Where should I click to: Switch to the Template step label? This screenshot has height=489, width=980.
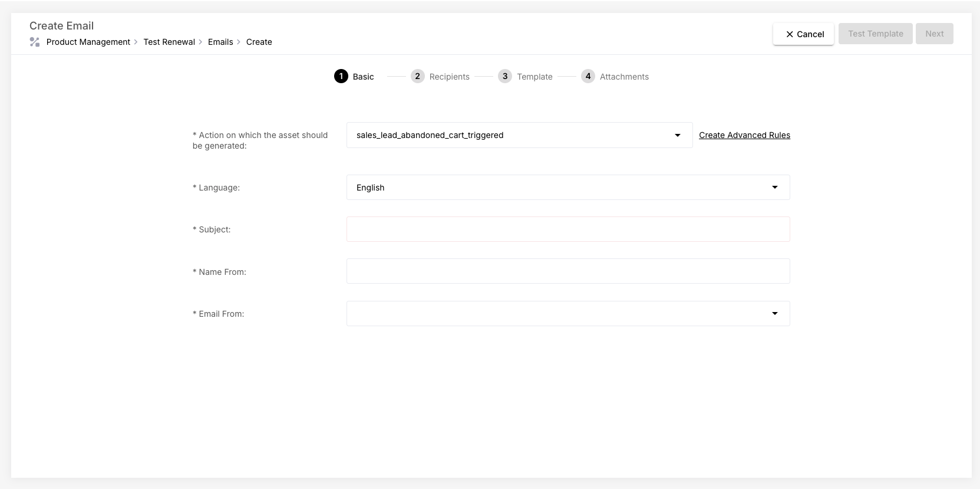(x=534, y=77)
